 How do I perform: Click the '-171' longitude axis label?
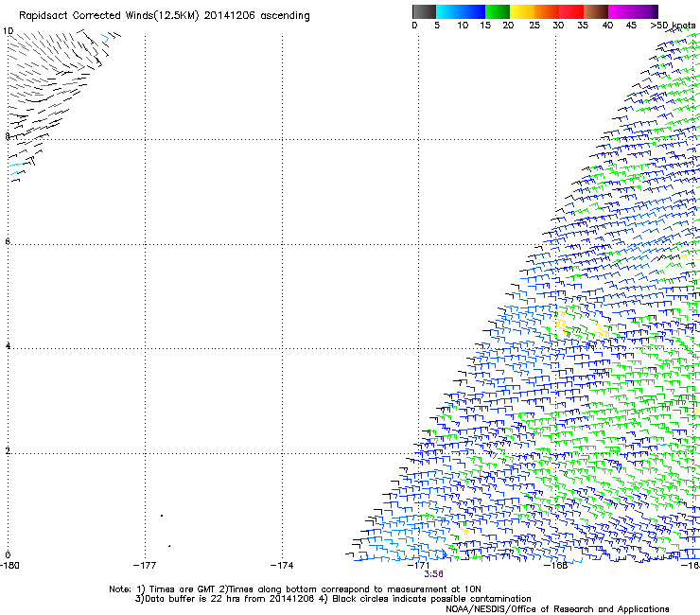[x=418, y=566]
